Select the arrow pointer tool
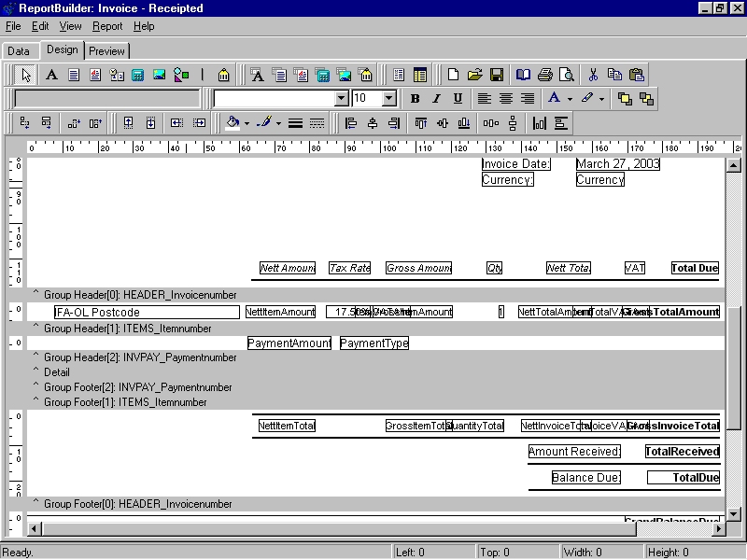This screenshot has width=747, height=560. [x=26, y=75]
